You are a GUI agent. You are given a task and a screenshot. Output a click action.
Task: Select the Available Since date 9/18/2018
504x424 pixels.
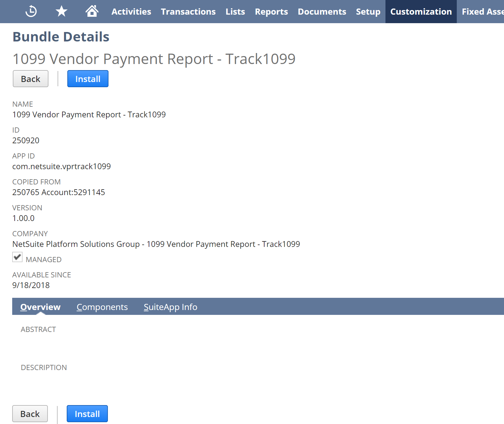tap(31, 285)
